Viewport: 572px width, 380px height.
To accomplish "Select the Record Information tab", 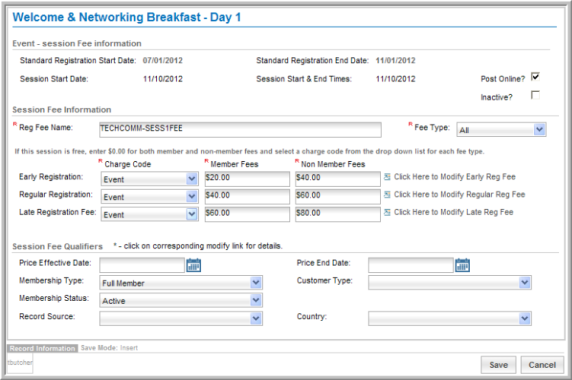I will pyautogui.click(x=42, y=348).
